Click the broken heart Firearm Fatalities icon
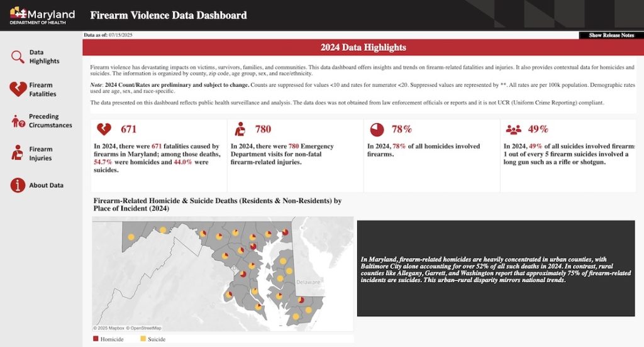 pos(18,89)
